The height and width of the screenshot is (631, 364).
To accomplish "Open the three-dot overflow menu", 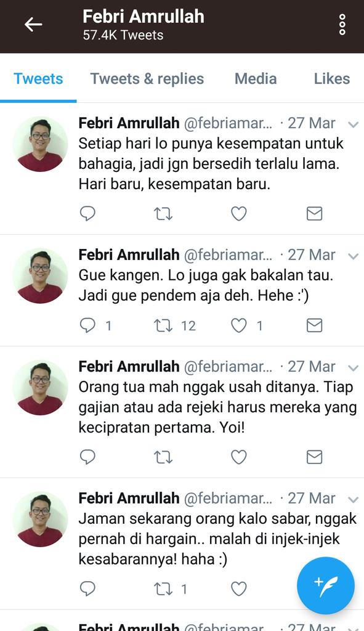I will coord(342,25).
